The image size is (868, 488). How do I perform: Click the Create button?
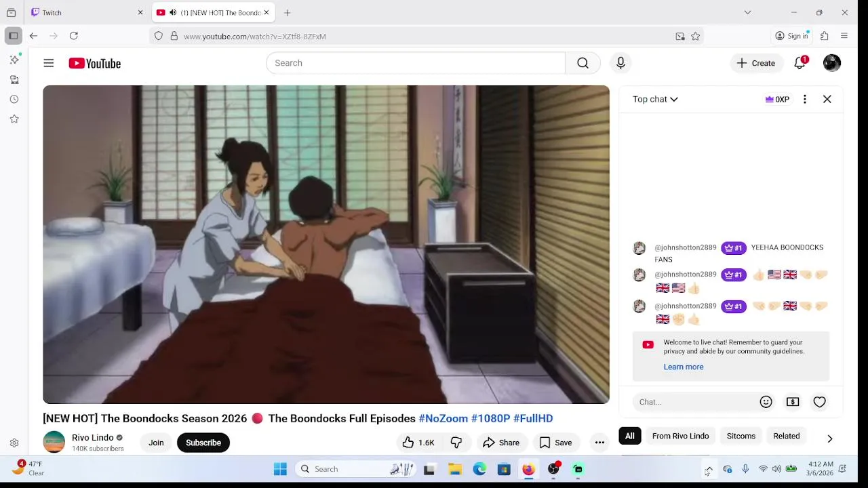pyautogui.click(x=756, y=63)
